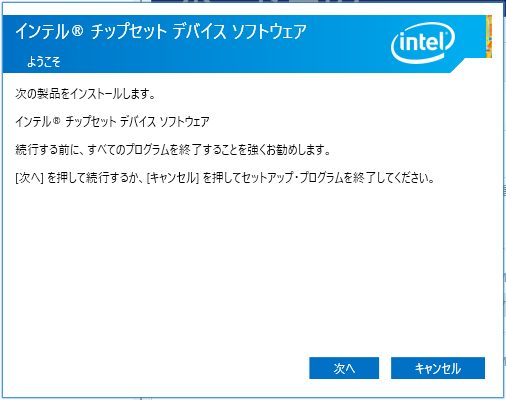This screenshot has width=506, height=400.
Task: Select the header title インテル チップセット デバイス ソフトウェア
Action: [161, 32]
